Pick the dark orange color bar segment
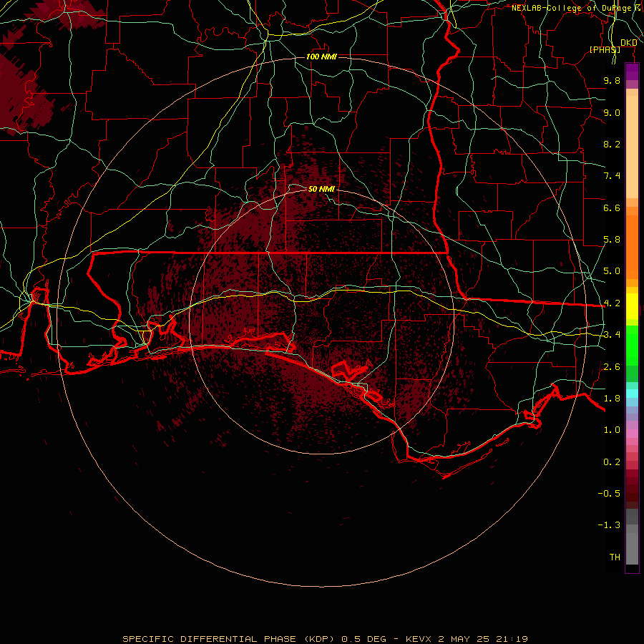This screenshot has width=644, height=644. click(x=632, y=248)
